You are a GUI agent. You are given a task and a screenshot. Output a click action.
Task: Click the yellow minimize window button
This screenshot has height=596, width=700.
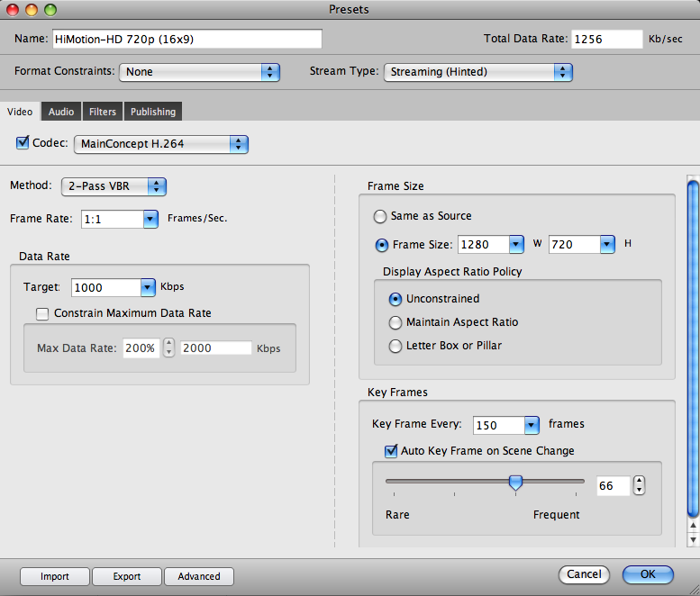pos(32,9)
